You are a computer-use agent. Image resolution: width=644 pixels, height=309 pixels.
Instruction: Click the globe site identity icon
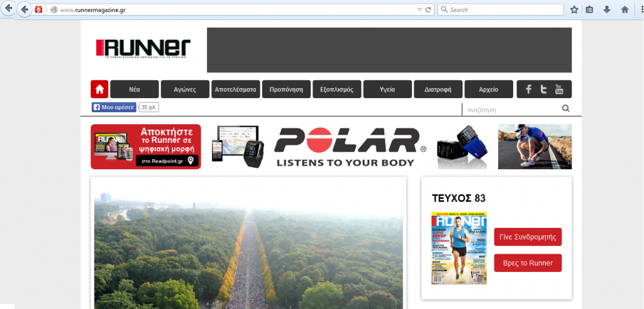coord(53,9)
